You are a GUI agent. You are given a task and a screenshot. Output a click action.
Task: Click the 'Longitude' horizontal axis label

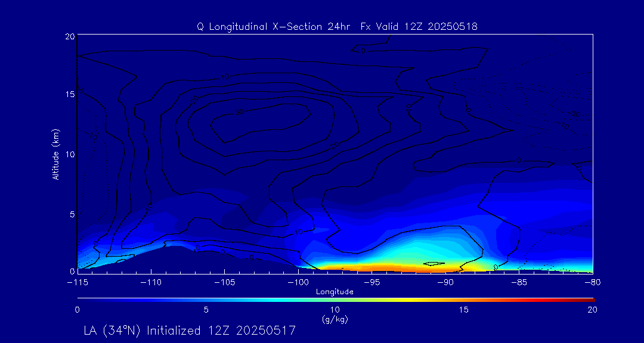[335, 292]
